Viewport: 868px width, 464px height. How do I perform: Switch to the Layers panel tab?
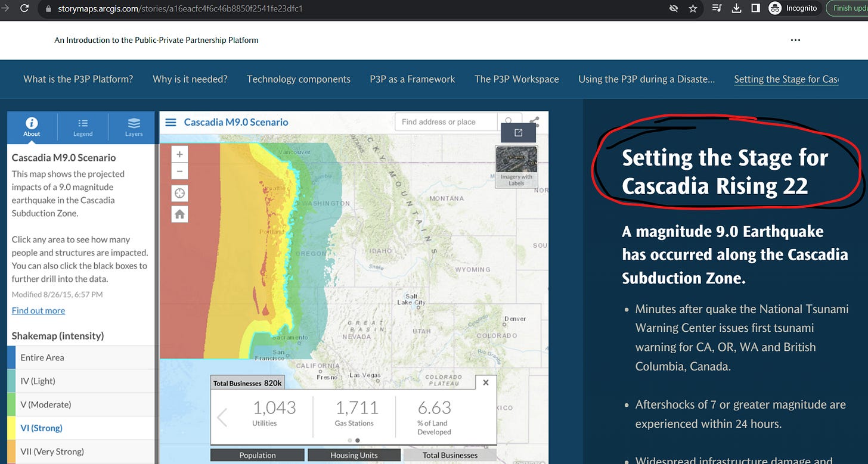(x=134, y=127)
